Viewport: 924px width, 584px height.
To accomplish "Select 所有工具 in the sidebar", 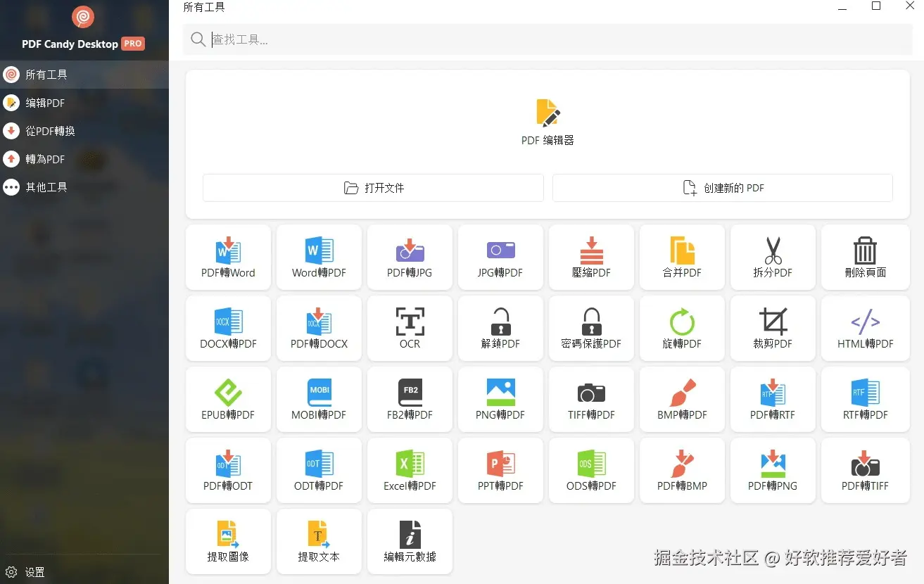I will coord(84,75).
